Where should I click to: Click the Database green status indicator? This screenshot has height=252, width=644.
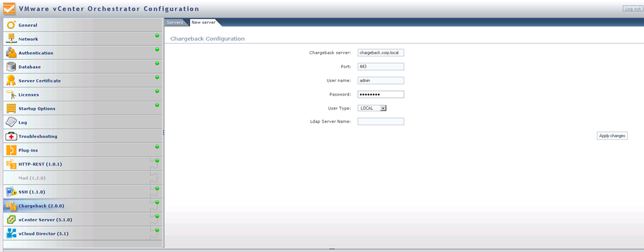click(157, 64)
